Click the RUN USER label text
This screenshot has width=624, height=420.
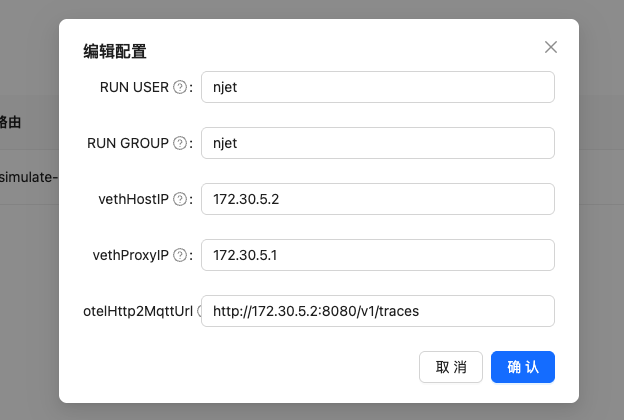[x=134, y=87]
